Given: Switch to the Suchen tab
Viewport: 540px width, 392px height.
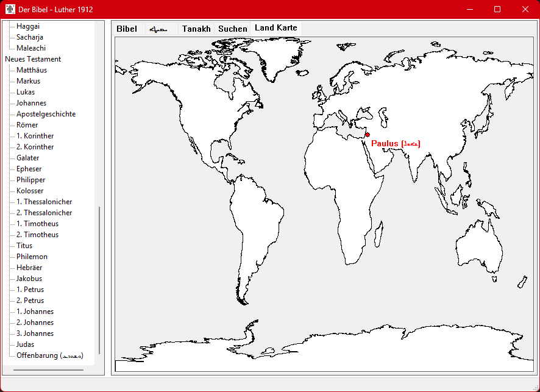Looking at the screenshot, I should click(233, 29).
